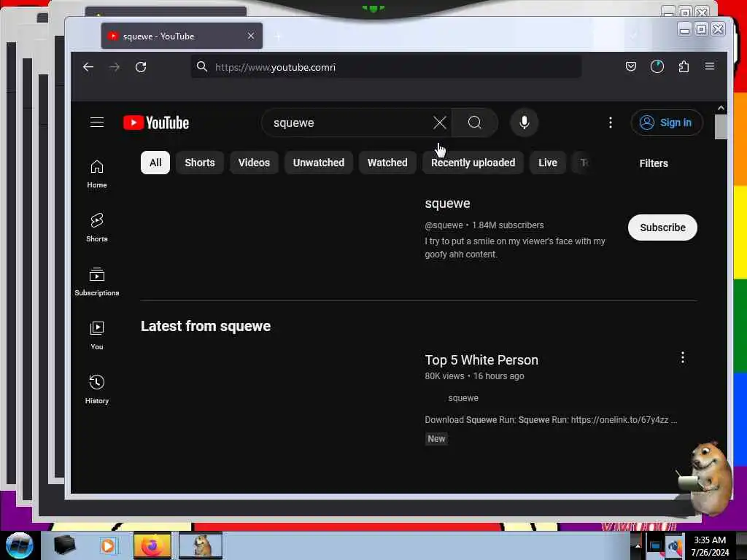Click the vertical scrollbar thumb
The image size is (747, 560).
pyautogui.click(x=721, y=127)
